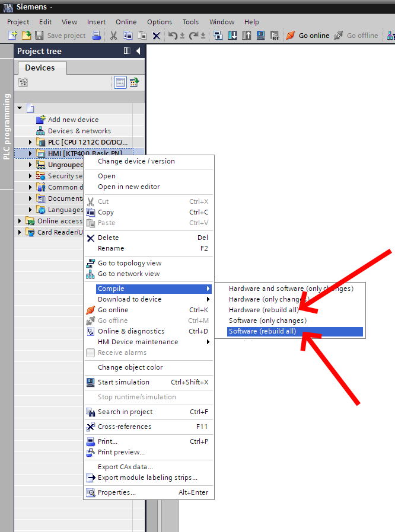Click the Start runtime RT toolbar icon
Screen dimensions: 395x532
click(x=275, y=36)
